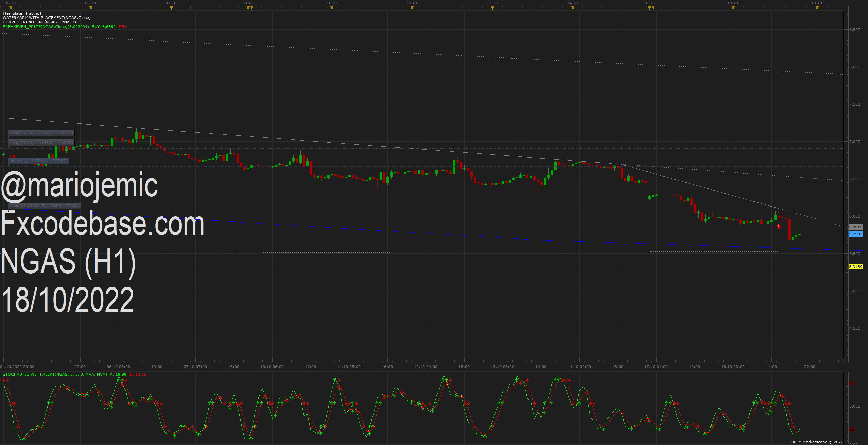Click the stochastic overbought 80 level tag

(852, 383)
